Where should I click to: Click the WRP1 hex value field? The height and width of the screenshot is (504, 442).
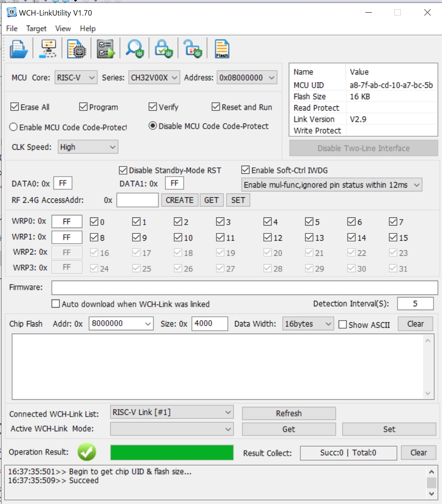[67, 237]
